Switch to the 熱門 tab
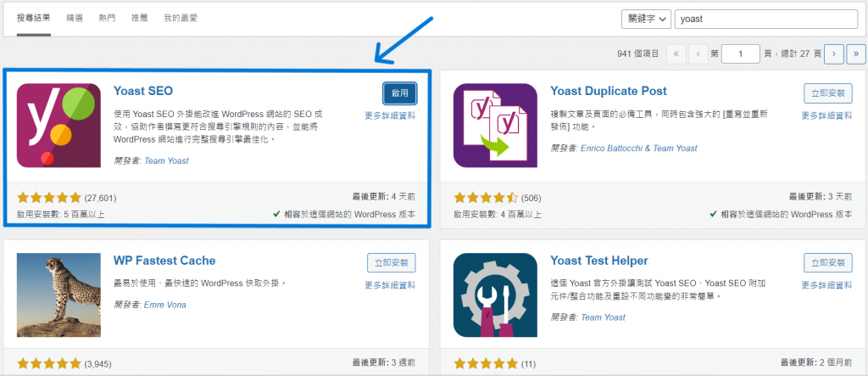The height and width of the screenshot is (376, 868). click(x=108, y=19)
